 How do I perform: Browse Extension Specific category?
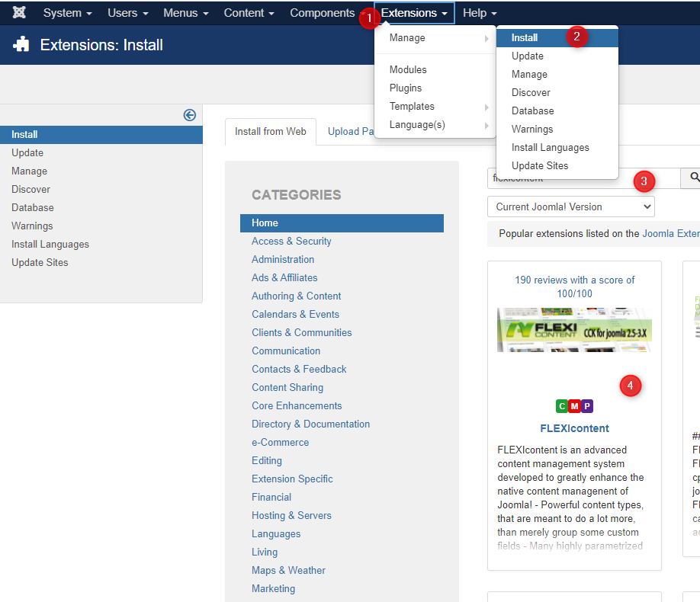coord(292,479)
